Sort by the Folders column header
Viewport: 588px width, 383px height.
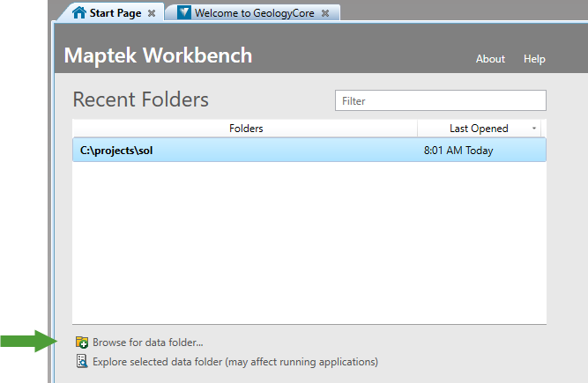point(245,129)
